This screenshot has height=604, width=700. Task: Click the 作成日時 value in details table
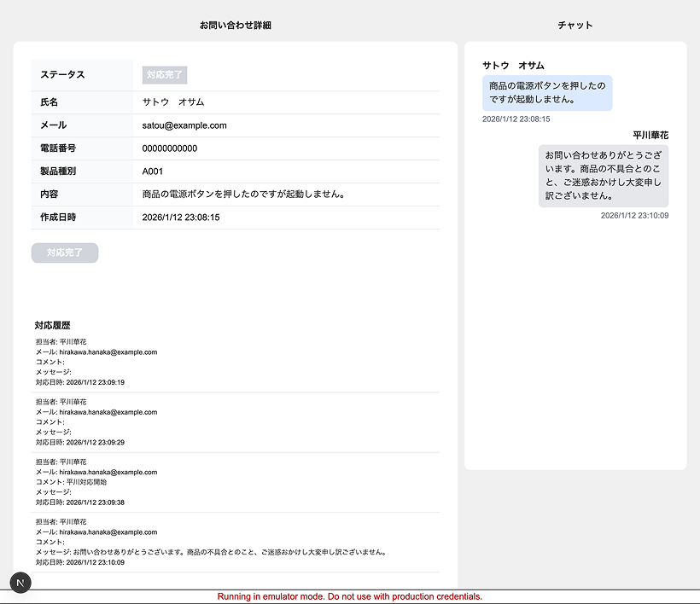tap(181, 218)
